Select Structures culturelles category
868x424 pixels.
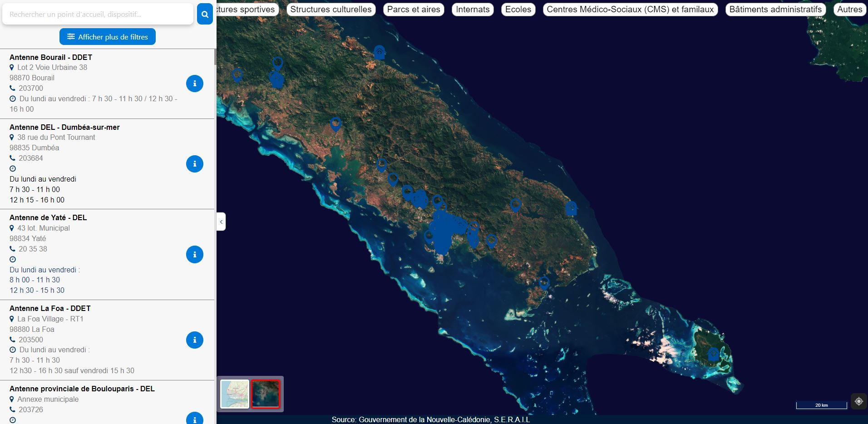(x=330, y=10)
